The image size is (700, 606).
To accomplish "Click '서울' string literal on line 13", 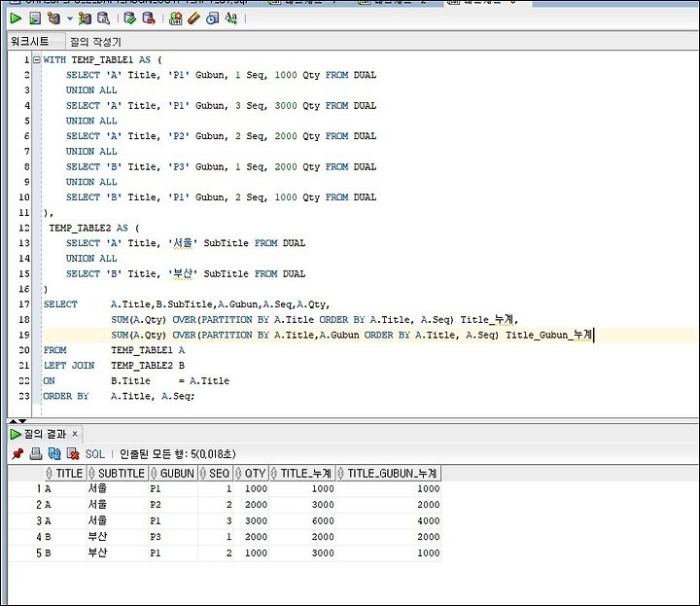I will click(x=183, y=243).
